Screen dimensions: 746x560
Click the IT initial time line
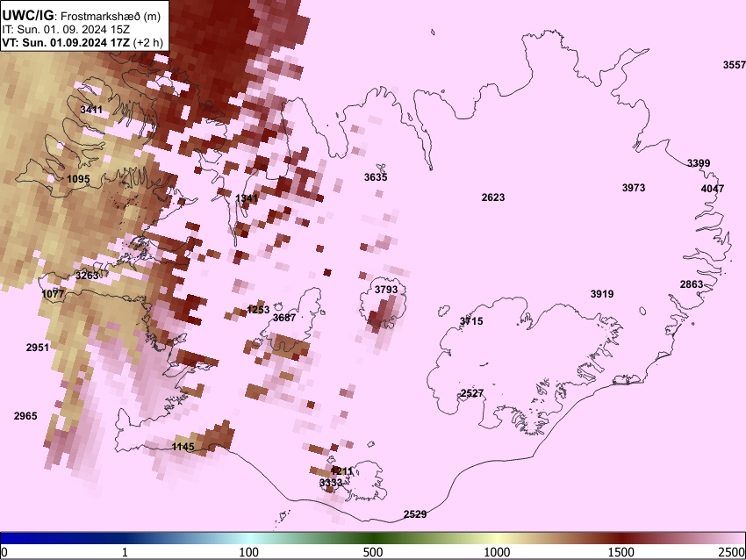(66, 30)
